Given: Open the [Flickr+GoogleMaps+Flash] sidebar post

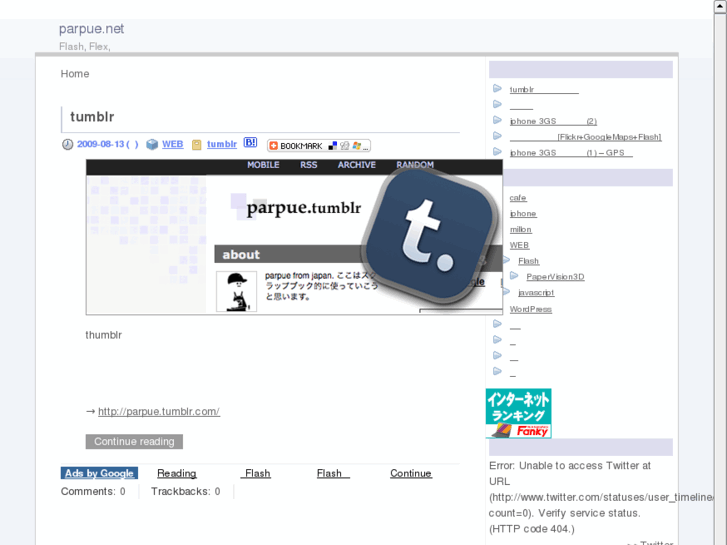Looking at the screenshot, I should click(x=586, y=137).
